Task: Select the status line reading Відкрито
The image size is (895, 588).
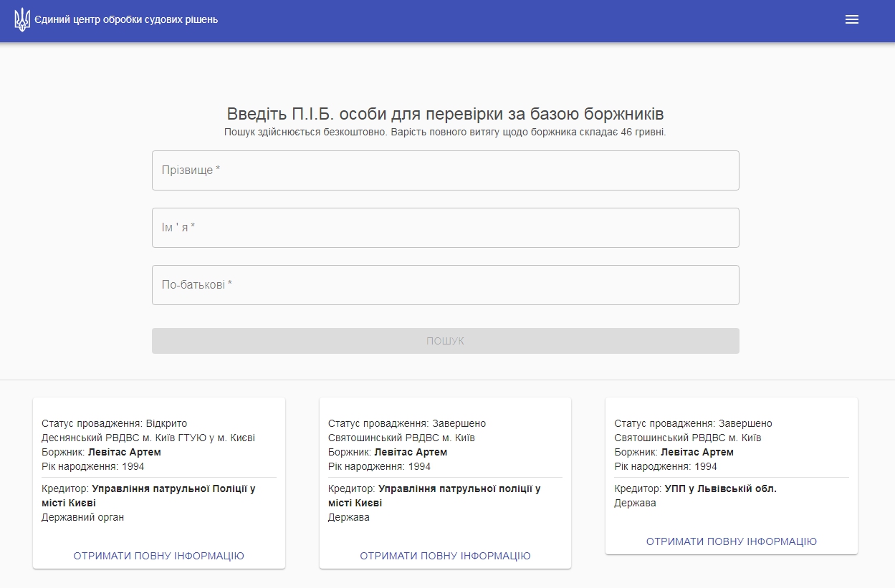Action: pyautogui.click(x=114, y=423)
